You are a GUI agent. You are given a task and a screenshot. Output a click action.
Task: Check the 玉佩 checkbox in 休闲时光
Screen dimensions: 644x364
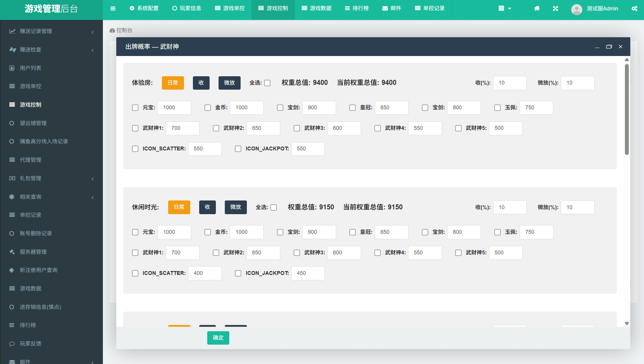498,232
